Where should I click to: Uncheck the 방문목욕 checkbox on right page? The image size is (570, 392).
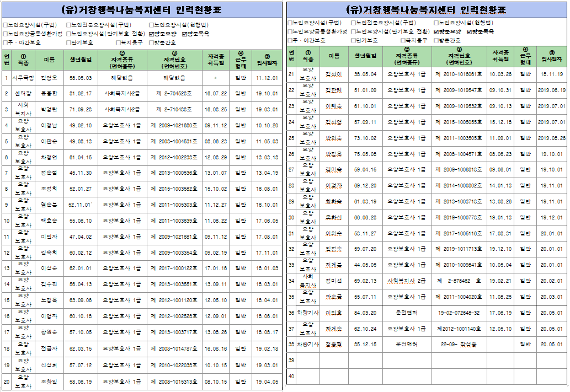tap(468, 33)
